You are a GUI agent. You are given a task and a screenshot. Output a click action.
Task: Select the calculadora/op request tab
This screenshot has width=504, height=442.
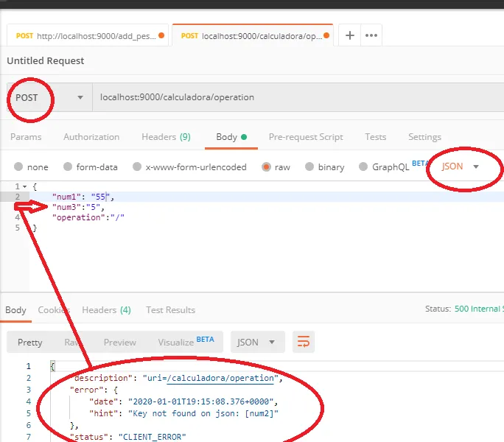253,35
